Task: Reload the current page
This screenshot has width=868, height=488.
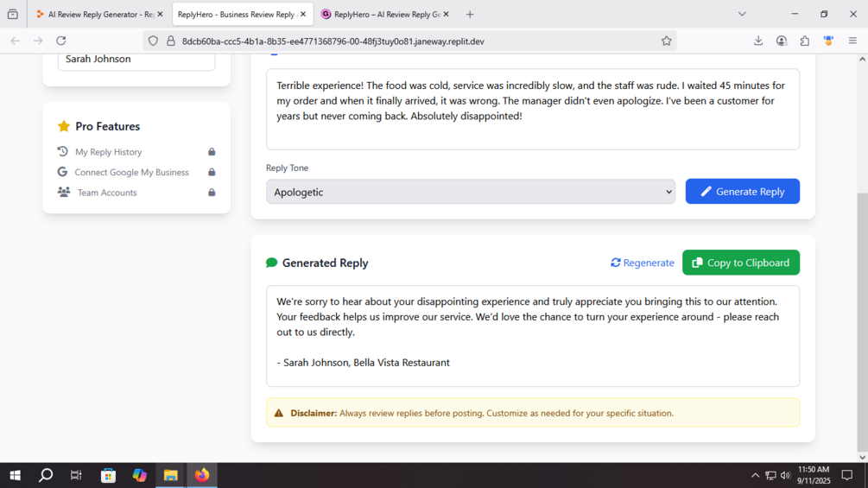Action: pos(61,41)
